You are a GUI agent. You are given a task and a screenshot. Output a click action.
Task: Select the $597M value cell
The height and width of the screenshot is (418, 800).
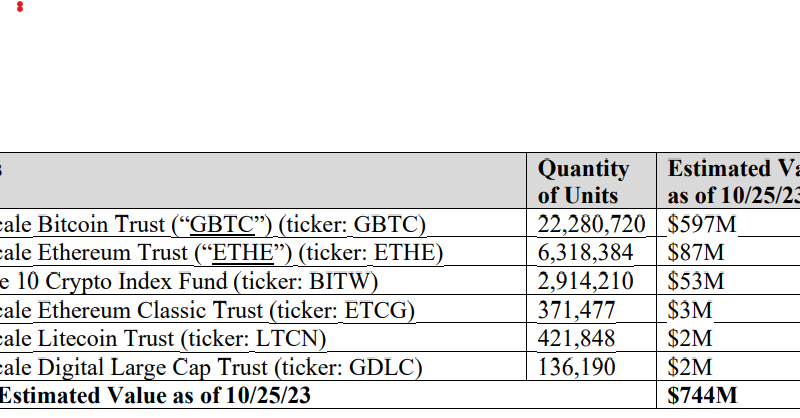[x=702, y=223]
